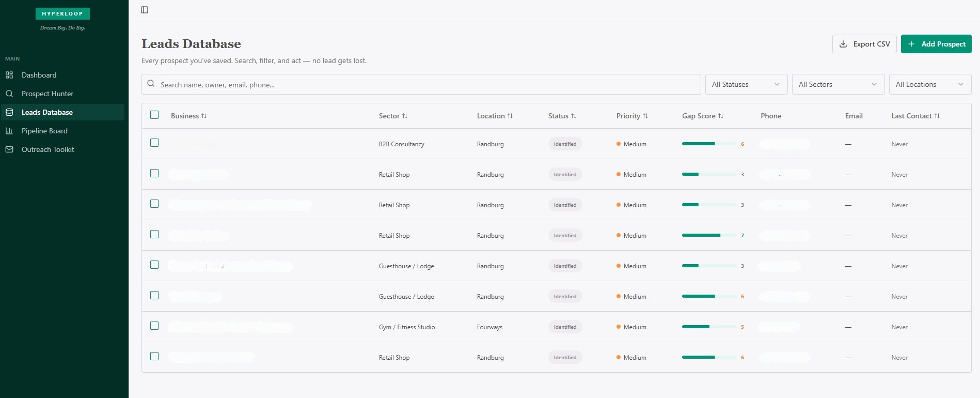
Task: Click the Pipeline Board chart icon
Action: tap(9, 131)
